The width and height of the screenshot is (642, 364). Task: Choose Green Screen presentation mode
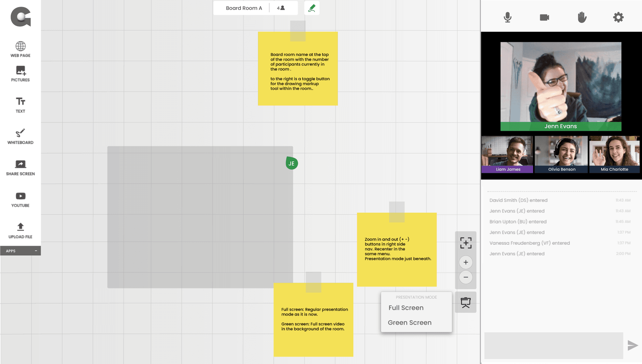[410, 323]
